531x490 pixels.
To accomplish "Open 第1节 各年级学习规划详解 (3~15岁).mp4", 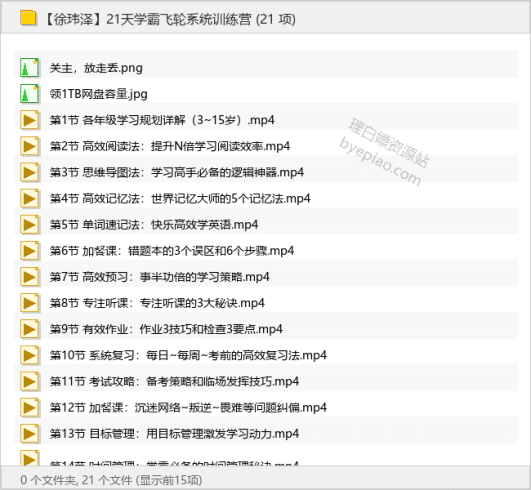I will click(162, 120).
